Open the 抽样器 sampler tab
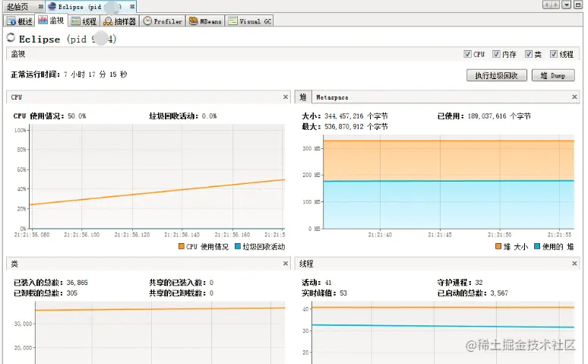Screen dimensions: 588x364 point(119,21)
